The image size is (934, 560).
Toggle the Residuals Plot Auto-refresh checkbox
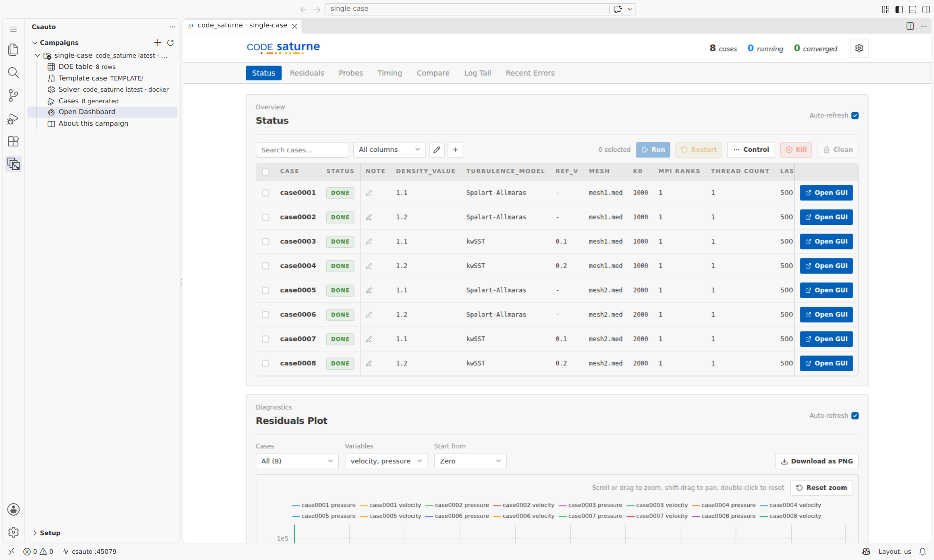(855, 416)
